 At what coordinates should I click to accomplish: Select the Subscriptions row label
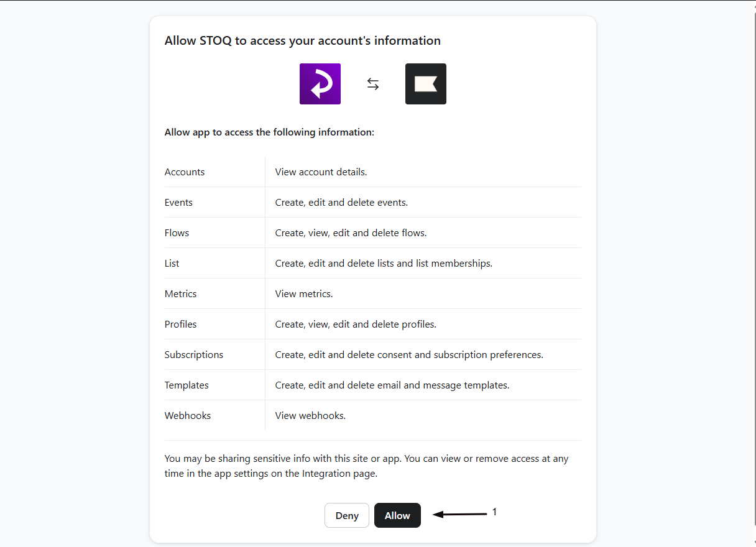[194, 355]
